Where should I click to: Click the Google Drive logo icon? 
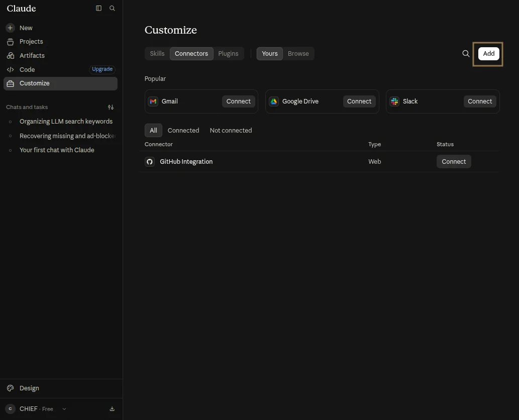[x=274, y=101]
